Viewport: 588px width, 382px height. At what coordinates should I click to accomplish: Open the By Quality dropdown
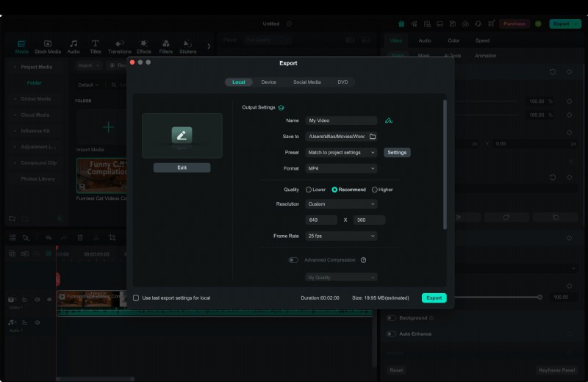point(341,278)
